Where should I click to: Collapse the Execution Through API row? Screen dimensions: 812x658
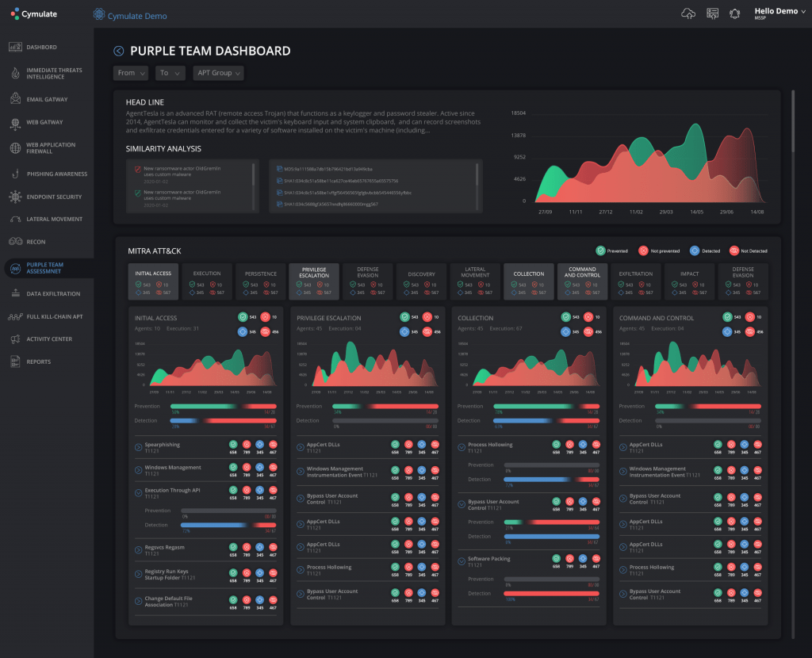click(x=138, y=493)
